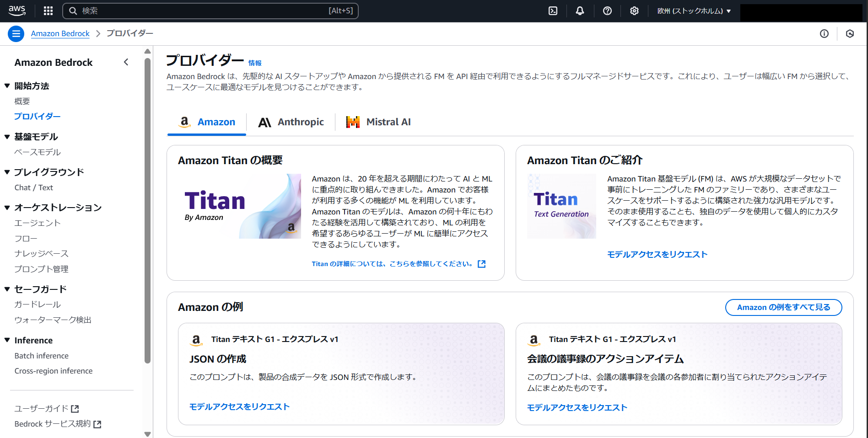Click the Bedrock サービス規約 external icon
The width and height of the screenshot is (868, 438).
tap(97, 424)
